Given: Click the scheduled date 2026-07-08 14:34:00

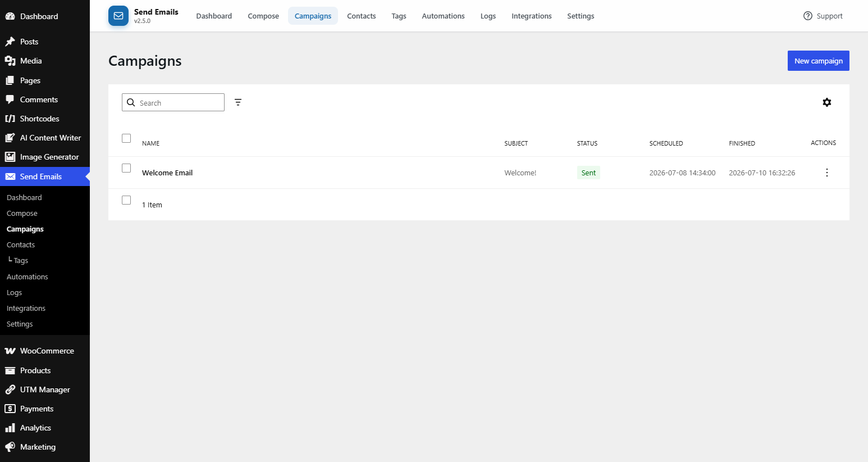Looking at the screenshot, I should click(x=682, y=173).
